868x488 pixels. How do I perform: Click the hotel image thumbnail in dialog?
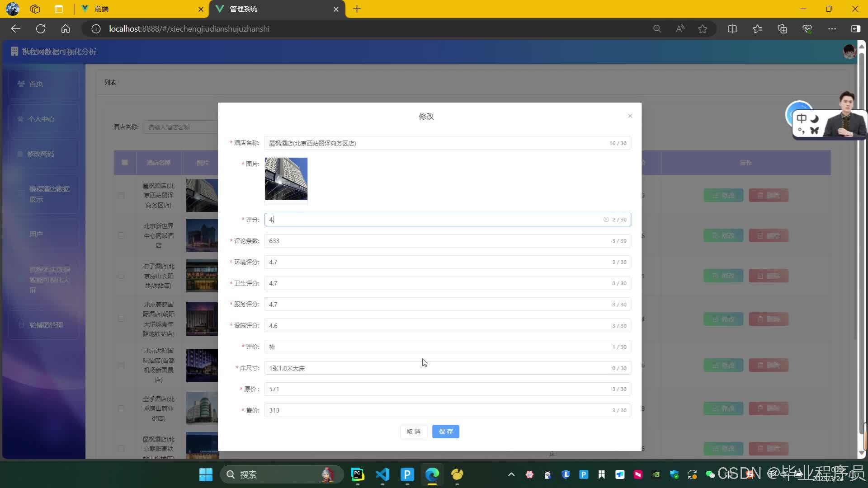[286, 179]
